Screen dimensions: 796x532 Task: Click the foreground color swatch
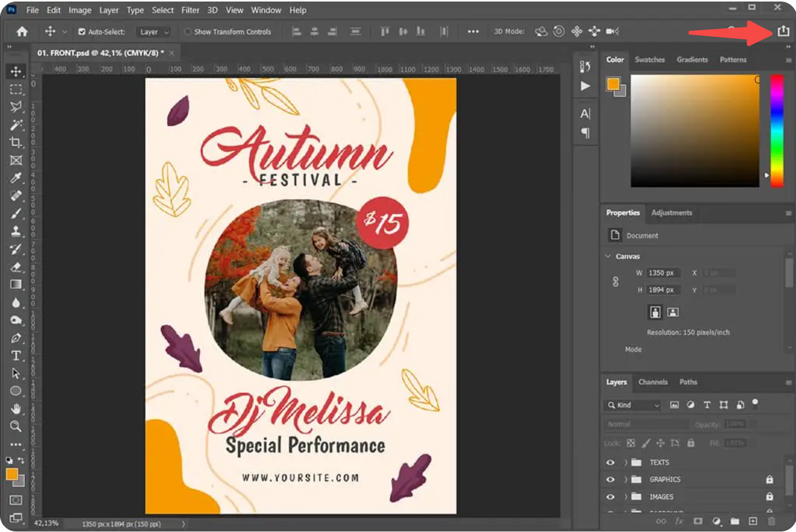pos(12,475)
